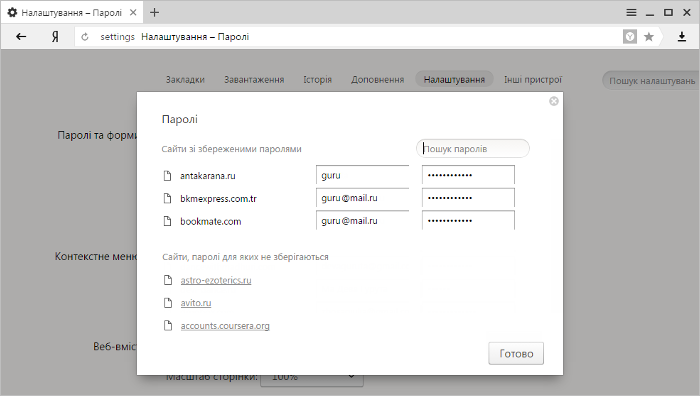Bookmark the page with the star icon
The width and height of the screenshot is (700, 396).
pyautogui.click(x=649, y=37)
